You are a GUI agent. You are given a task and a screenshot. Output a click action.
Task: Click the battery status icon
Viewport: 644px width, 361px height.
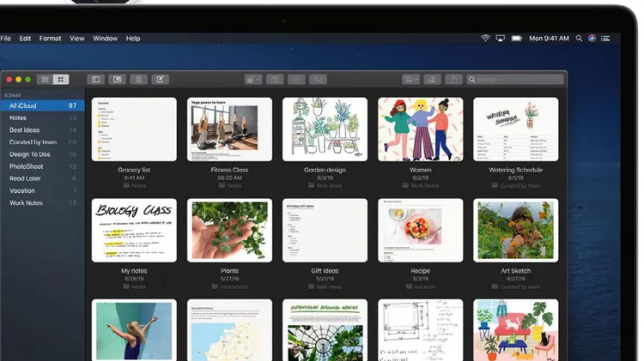(517, 38)
